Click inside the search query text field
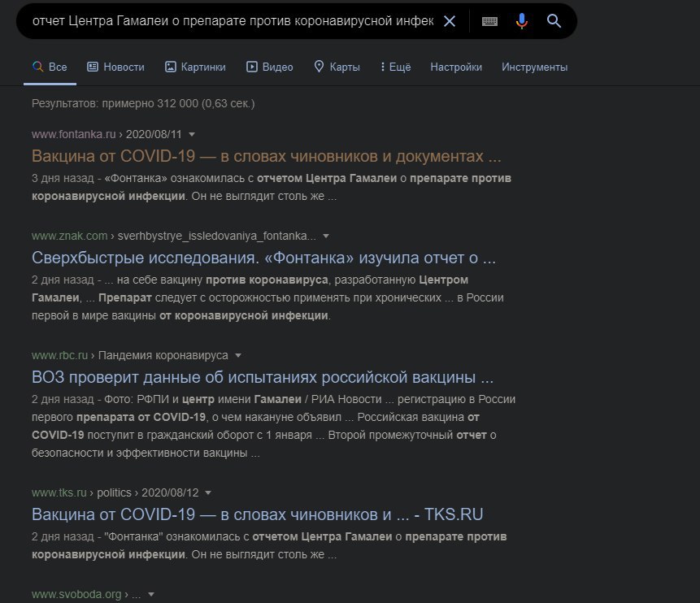700x603 pixels. pyautogui.click(x=233, y=21)
